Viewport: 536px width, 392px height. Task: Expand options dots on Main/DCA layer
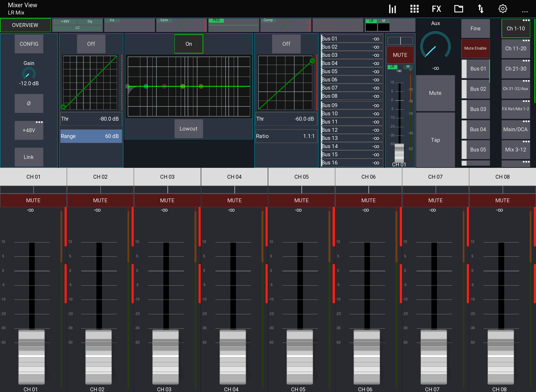(x=526, y=121)
